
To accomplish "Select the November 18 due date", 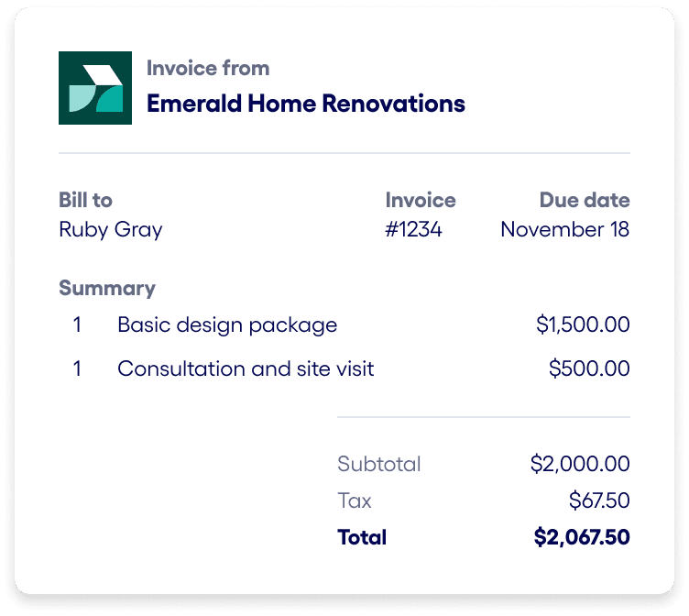I will pyautogui.click(x=564, y=229).
